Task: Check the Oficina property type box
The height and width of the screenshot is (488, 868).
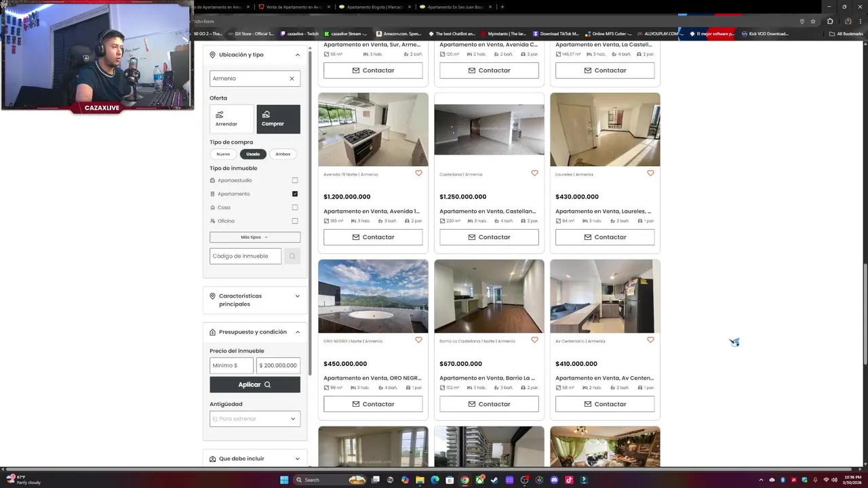Action: tap(295, 221)
